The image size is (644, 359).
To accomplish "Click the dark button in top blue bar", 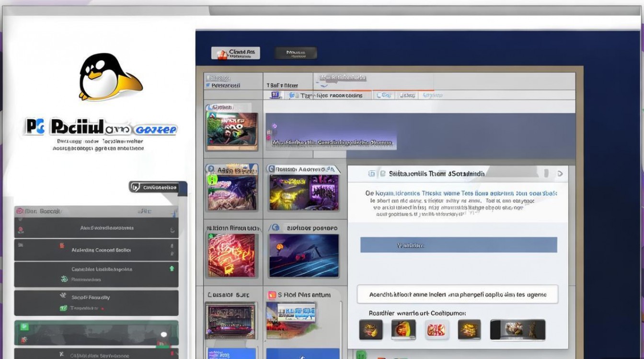I will pos(295,53).
